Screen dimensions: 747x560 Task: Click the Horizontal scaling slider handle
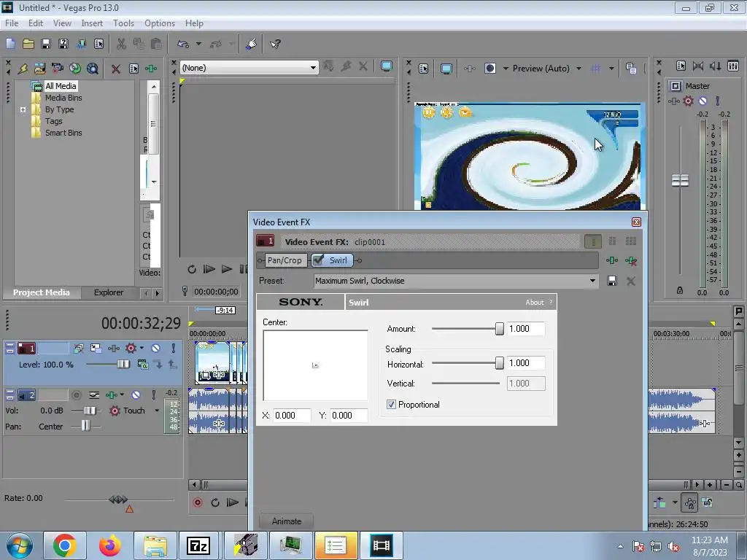click(499, 363)
